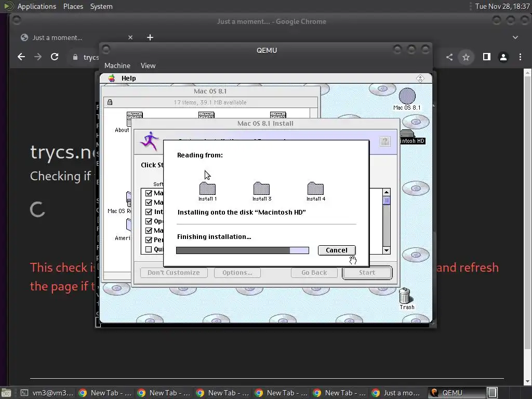Screen dimensions: 532x399
Task: Click the clock showing Tue Nov 28
Action: click(502, 6)
